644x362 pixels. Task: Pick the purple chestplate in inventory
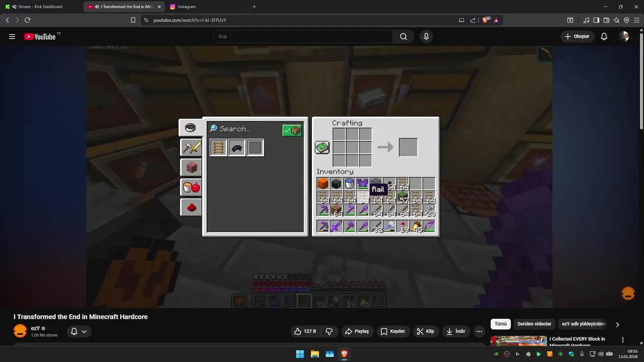coord(363,184)
